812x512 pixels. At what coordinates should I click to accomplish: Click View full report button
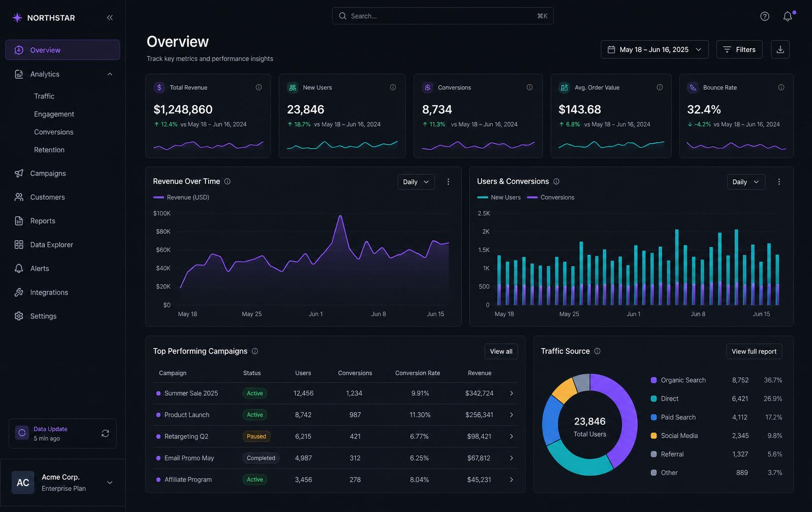click(x=754, y=351)
